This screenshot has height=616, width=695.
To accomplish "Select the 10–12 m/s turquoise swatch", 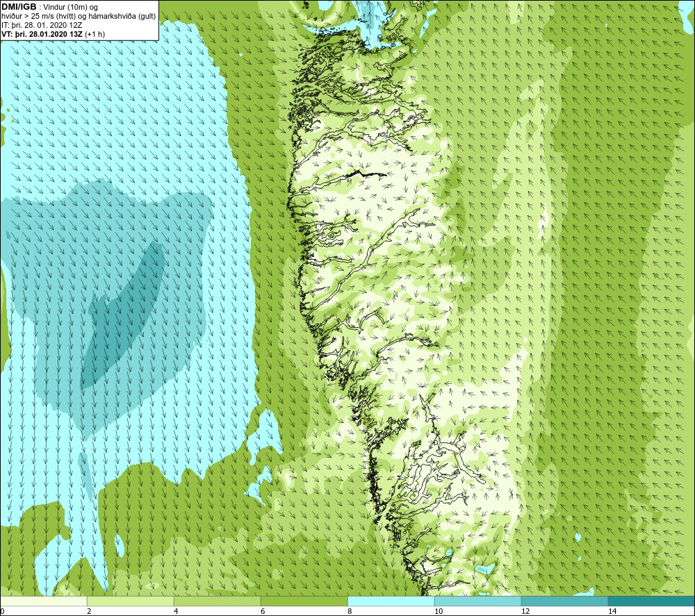I will click(x=478, y=601).
